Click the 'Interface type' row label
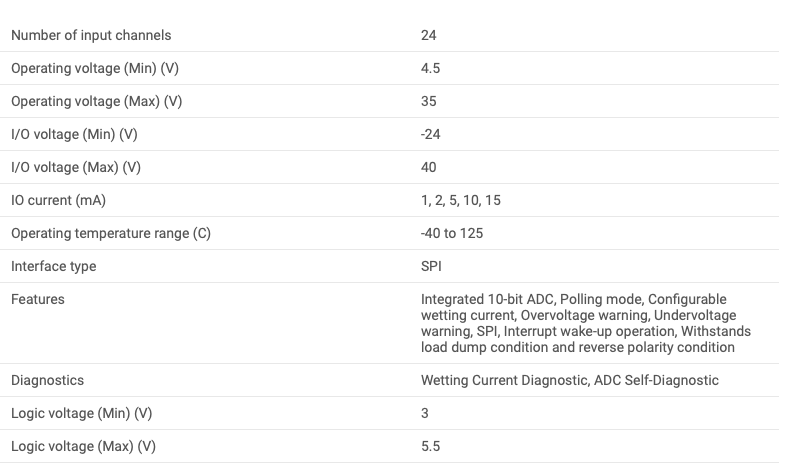The width and height of the screenshot is (786, 464). tap(54, 267)
